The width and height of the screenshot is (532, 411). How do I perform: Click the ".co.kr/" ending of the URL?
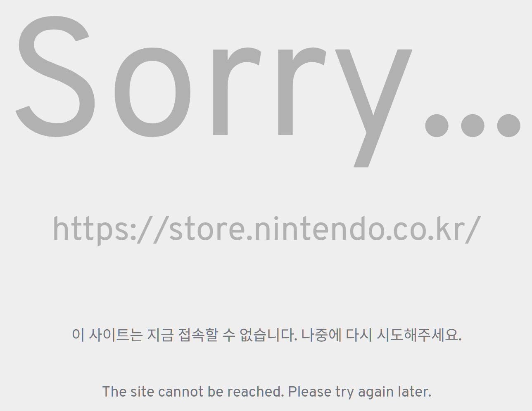(x=432, y=229)
